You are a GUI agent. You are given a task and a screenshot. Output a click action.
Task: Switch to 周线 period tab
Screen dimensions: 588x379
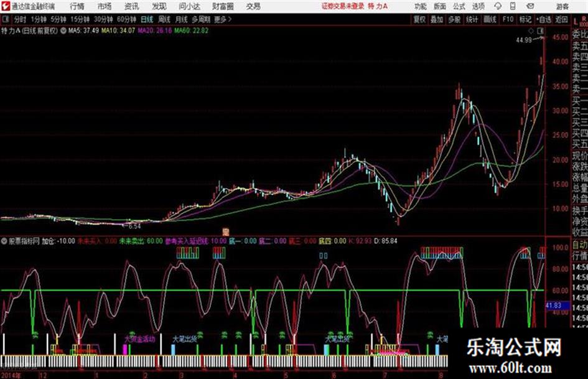[x=164, y=19]
